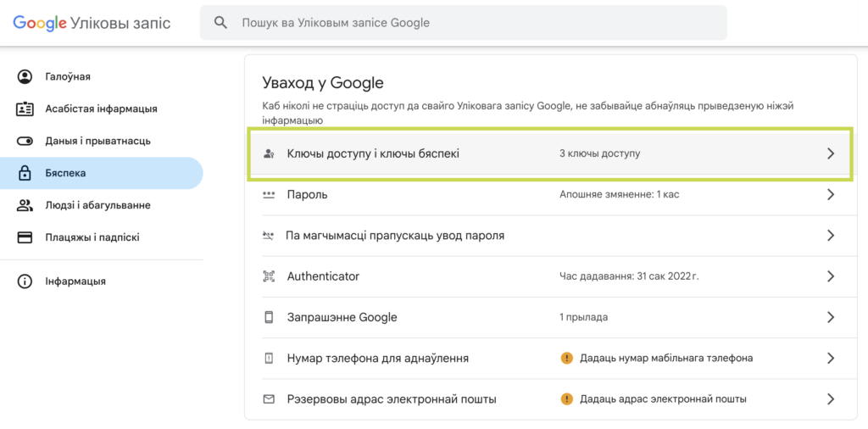
Task: Open the Пароль setting
Action: (550, 195)
